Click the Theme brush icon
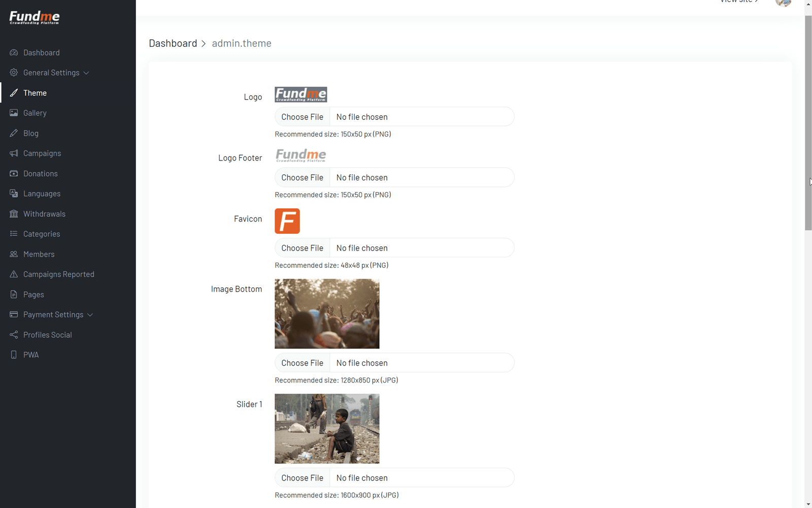Screen dimensions: 812x508 14,93
